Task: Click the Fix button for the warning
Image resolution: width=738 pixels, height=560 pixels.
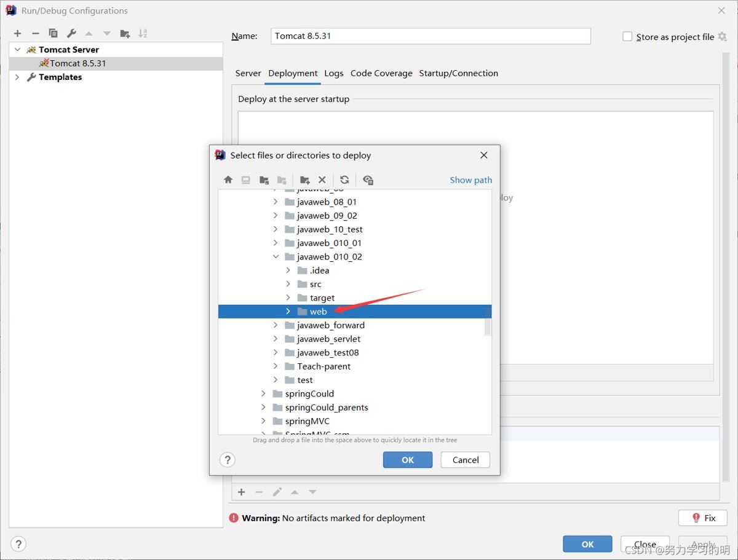Action: pyautogui.click(x=703, y=518)
